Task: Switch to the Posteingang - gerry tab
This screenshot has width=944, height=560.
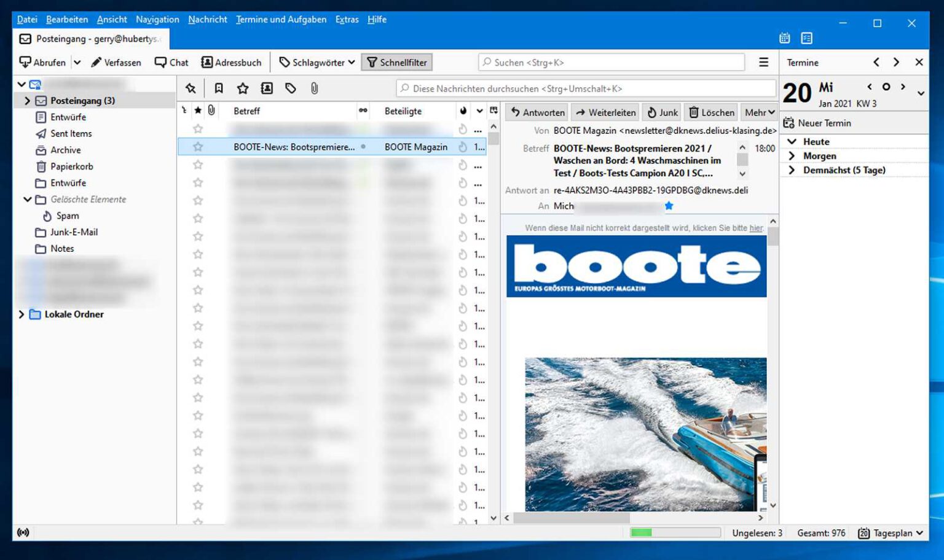Action: coord(90,39)
